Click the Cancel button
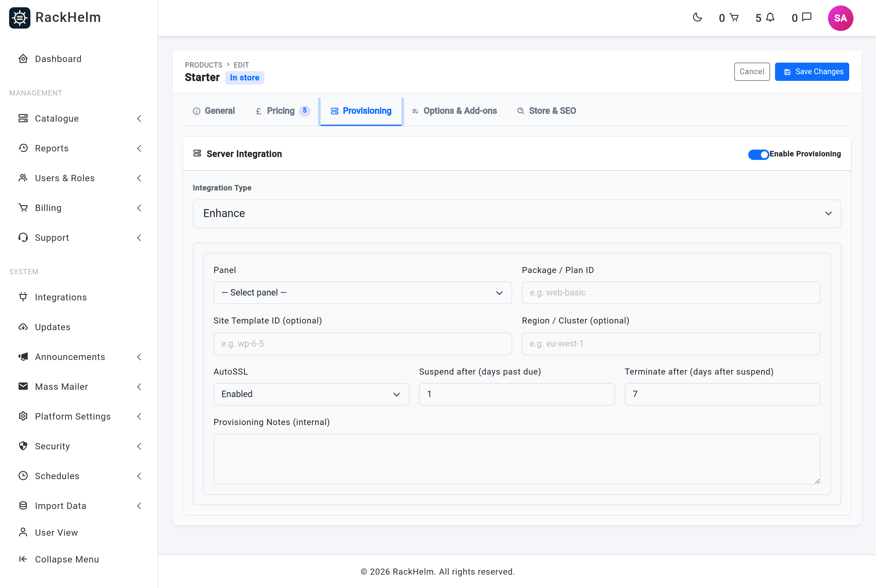This screenshot has height=588, width=876. pyautogui.click(x=752, y=72)
